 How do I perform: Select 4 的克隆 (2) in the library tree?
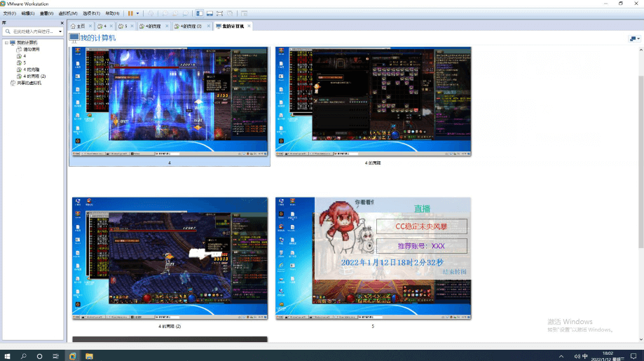(34, 76)
